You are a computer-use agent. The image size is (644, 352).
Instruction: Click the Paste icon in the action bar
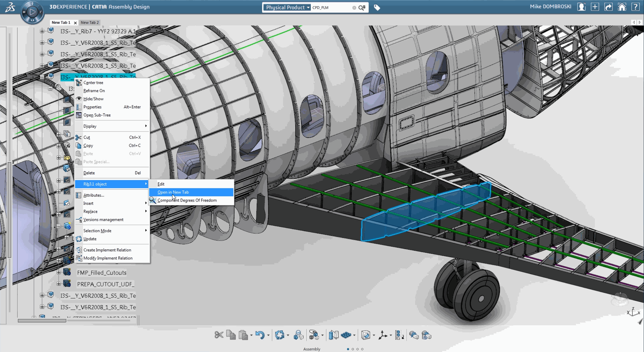tap(243, 335)
